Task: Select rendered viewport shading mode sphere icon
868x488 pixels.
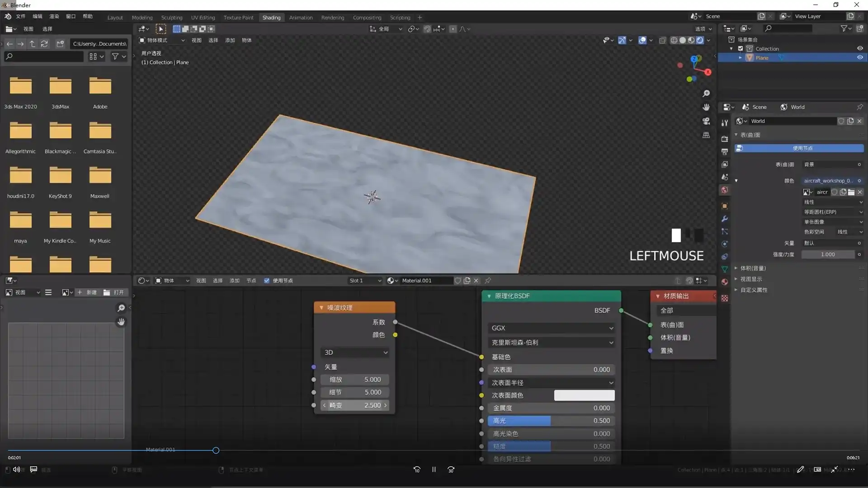Action: 700,40
